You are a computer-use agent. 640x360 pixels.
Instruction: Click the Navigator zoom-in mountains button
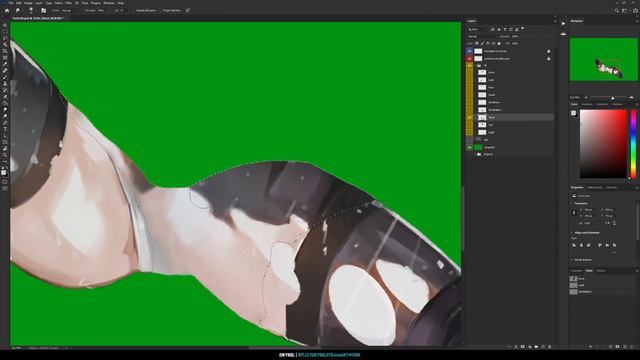click(x=631, y=98)
